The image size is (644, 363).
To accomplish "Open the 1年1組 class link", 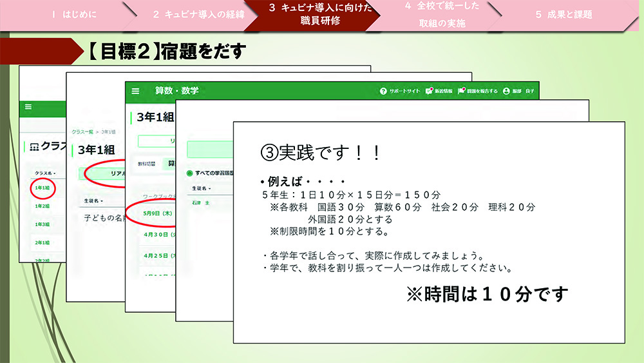I will [43, 188].
